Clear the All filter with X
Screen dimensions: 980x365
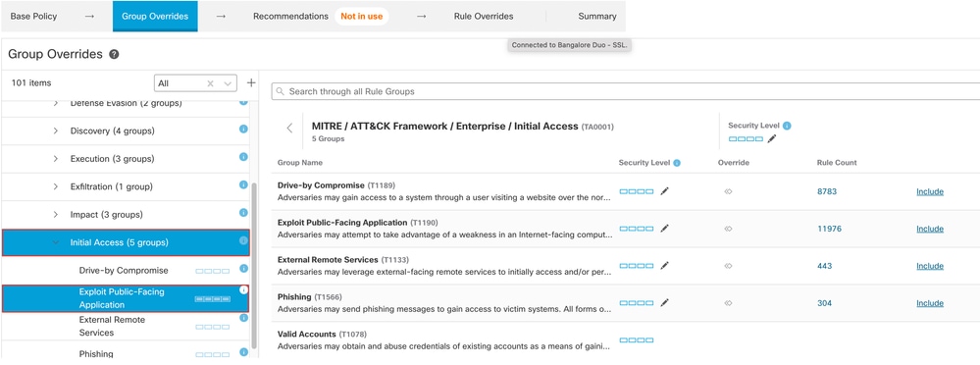pyautogui.click(x=211, y=83)
